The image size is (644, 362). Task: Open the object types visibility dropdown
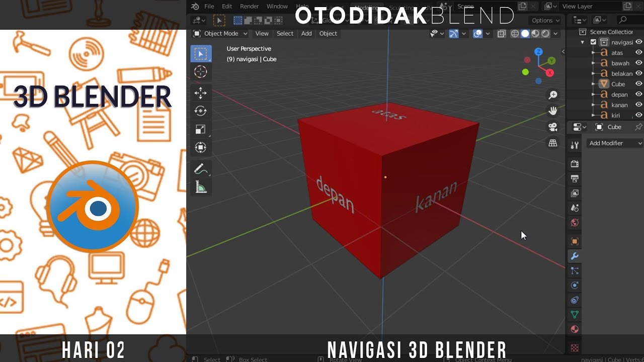437,34
